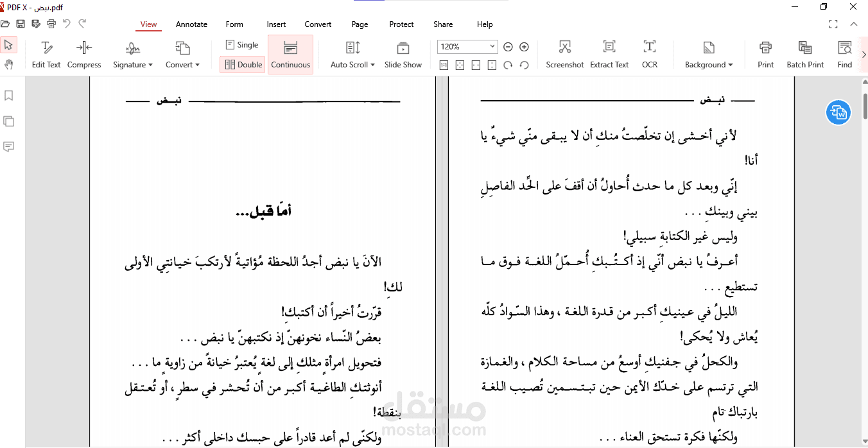
Task: Select the Hand pan tool
Action: pyautogui.click(x=8, y=64)
